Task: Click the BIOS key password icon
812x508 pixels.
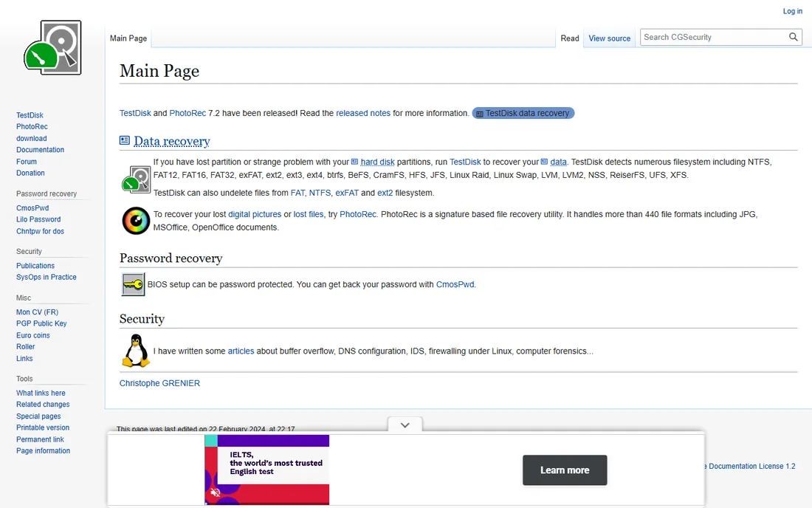Action: [x=133, y=284]
